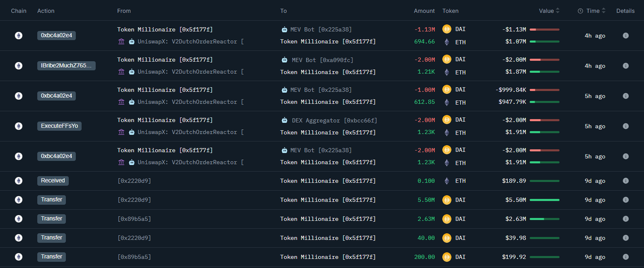
Task: Open Transfer tag in 2.63M DAI row
Action: point(52,219)
